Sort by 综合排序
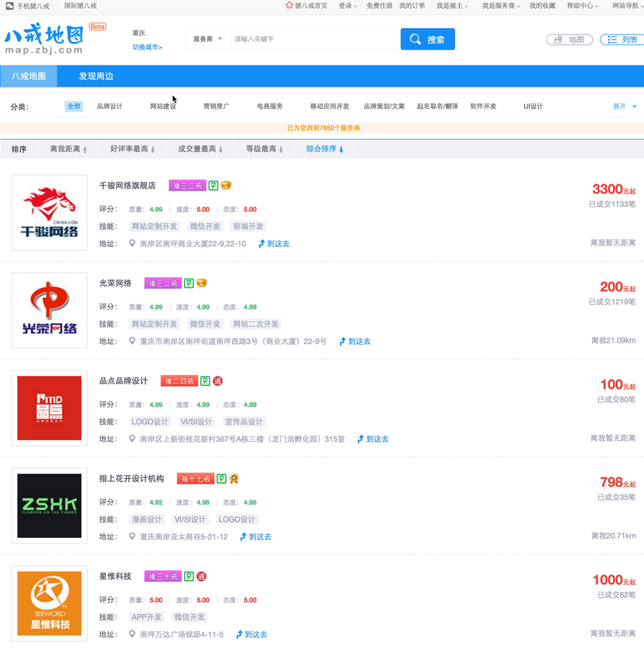This screenshot has width=644, height=648. click(x=324, y=149)
